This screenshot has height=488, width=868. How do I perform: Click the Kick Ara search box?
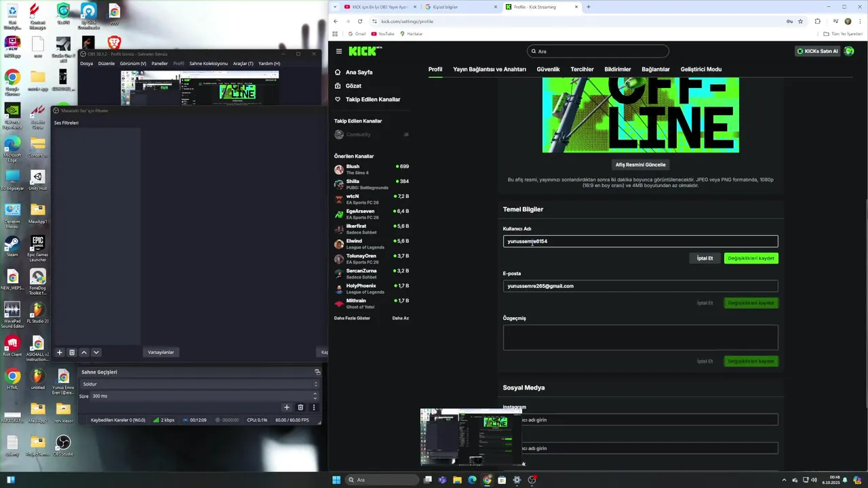pyautogui.click(x=598, y=51)
